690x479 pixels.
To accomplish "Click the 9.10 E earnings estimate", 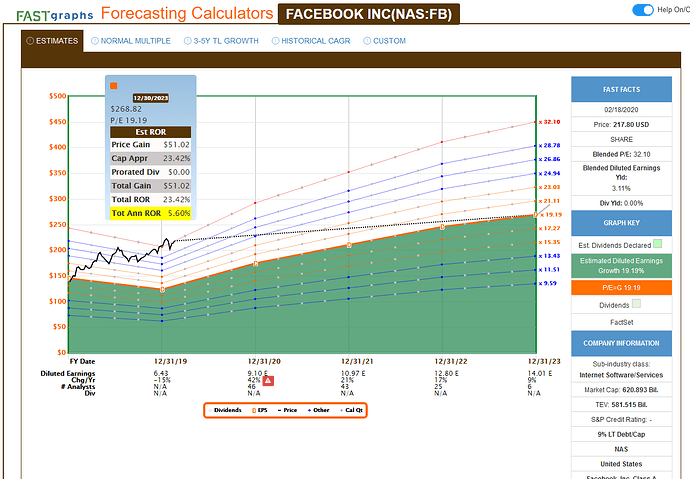I will (257, 373).
